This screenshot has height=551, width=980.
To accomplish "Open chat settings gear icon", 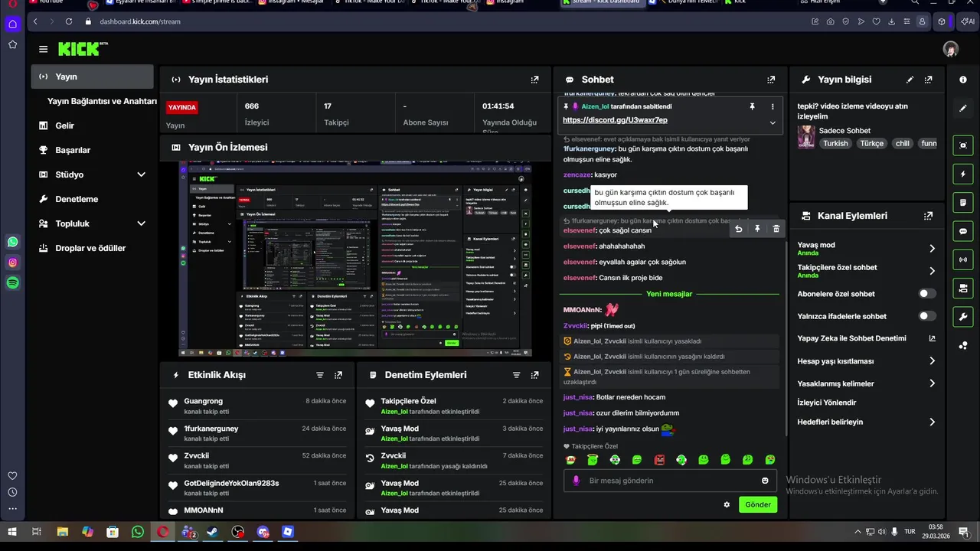I will pyautogui.click(x=727, y=504).
